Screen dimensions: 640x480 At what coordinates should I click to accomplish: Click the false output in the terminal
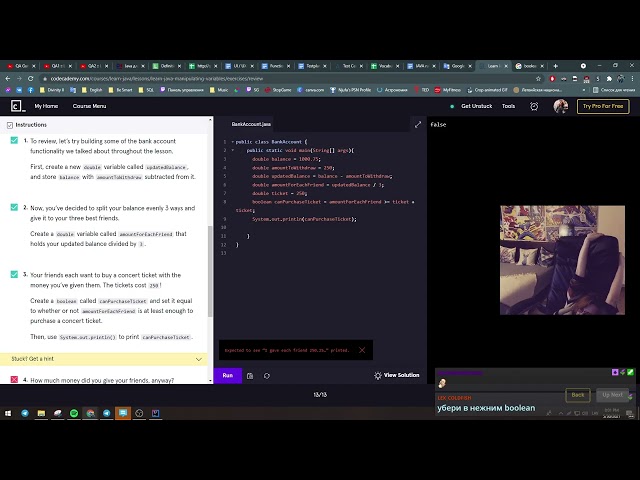[x=438, y=125]
